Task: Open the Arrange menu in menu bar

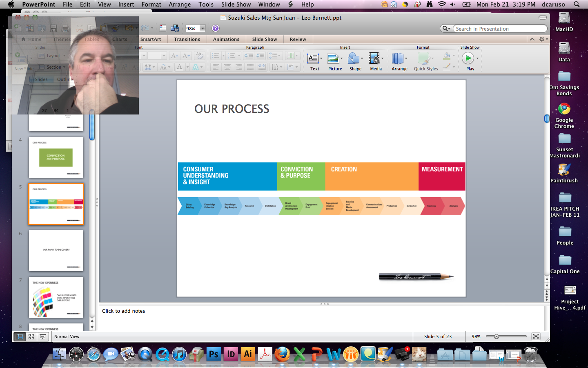Action: [180, 4]
